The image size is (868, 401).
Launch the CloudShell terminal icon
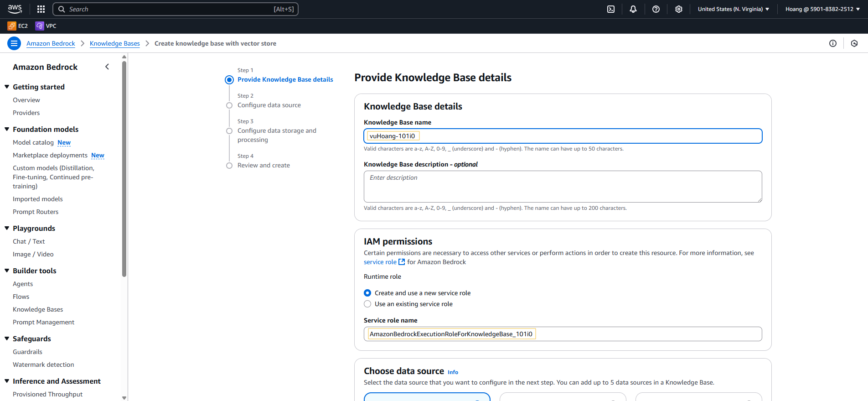pyautogui.click(x=611, y=9)
